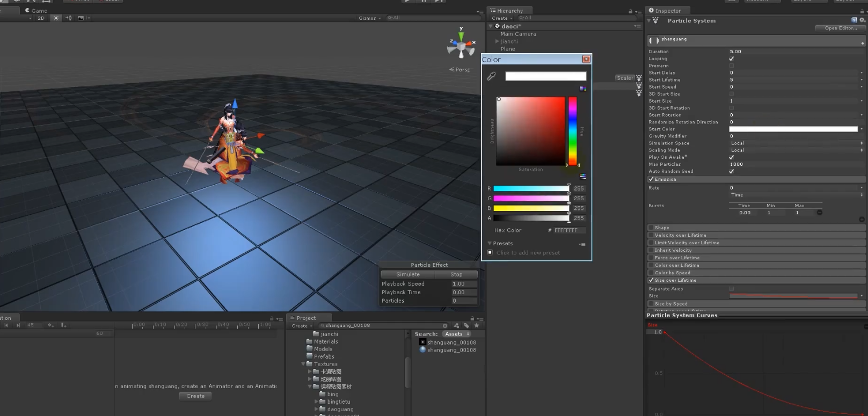Open the Hierarchy Create dropdown
The height and width of the screenshot is (416, 868).
click(x=502, y=18)
